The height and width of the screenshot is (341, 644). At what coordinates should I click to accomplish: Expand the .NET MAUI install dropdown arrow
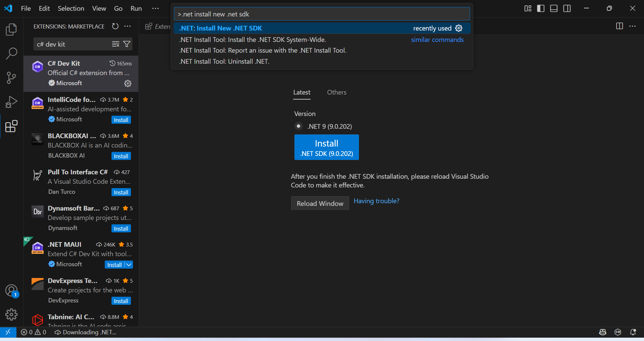point(129,265)
